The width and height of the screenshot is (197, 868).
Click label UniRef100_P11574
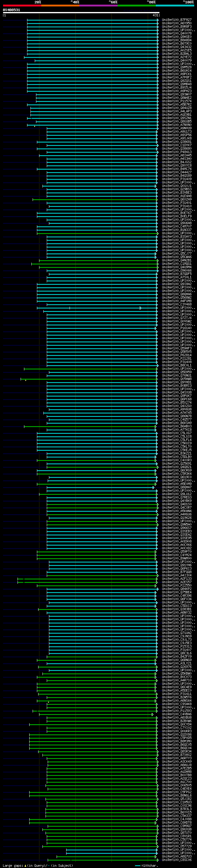pos(177,101)
